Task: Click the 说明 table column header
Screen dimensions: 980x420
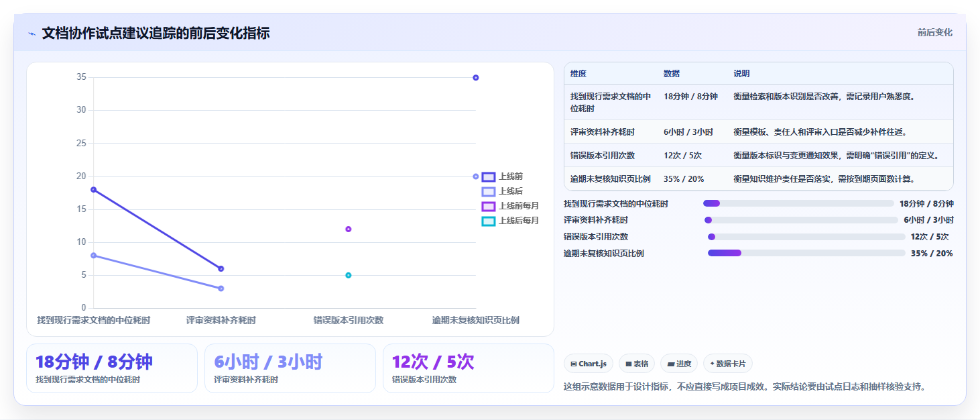Action: pos(742,74)
